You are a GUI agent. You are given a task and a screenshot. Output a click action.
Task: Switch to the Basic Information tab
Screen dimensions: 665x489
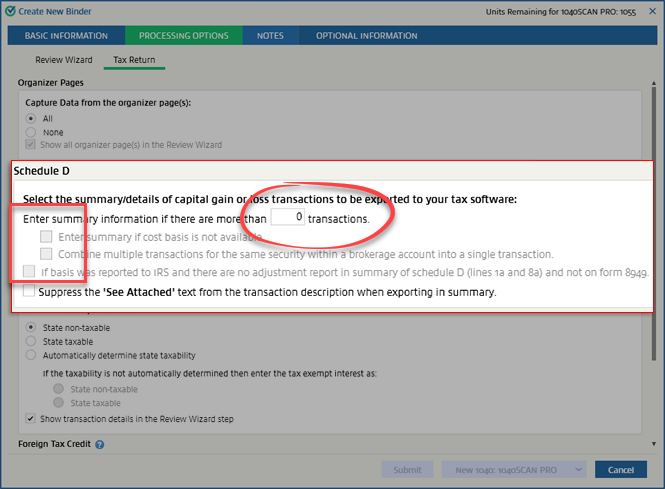click(66, 36)
